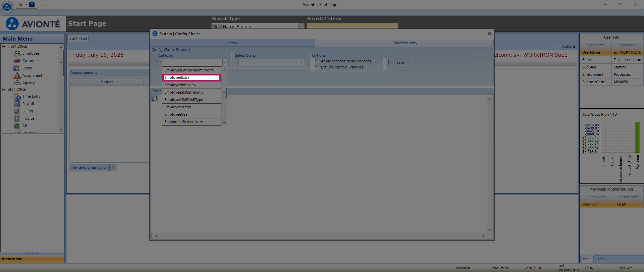Open the small arrow beside the record dot
Image resolution: width=644 pixels, height=272 pixels.
click(x=26, y=5)
